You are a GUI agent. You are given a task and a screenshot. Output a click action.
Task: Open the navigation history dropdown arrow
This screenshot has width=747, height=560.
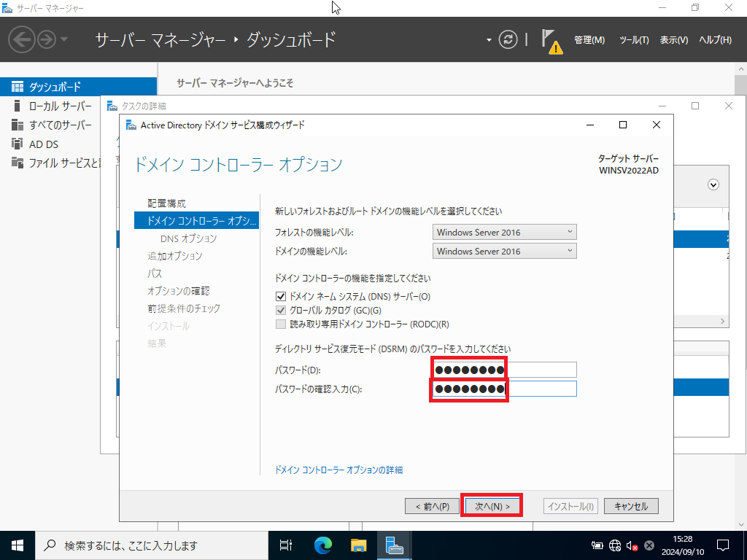click(x=64, y=39)
